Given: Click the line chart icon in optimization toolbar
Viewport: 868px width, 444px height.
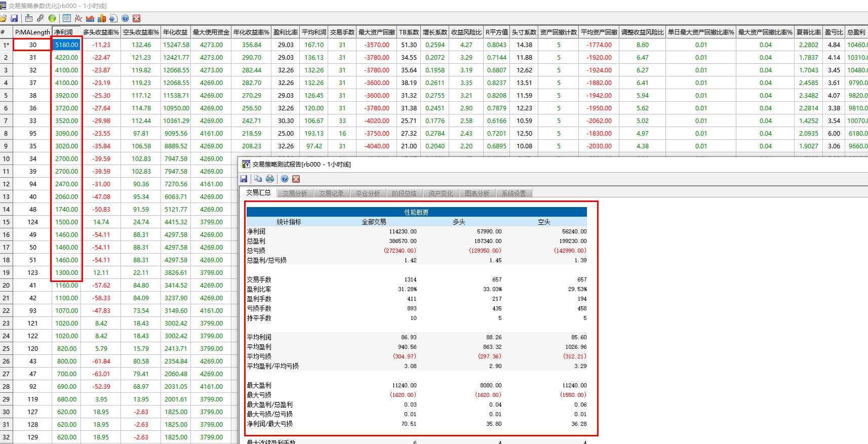Looking at the screenshot, I should tap(78, 18).
